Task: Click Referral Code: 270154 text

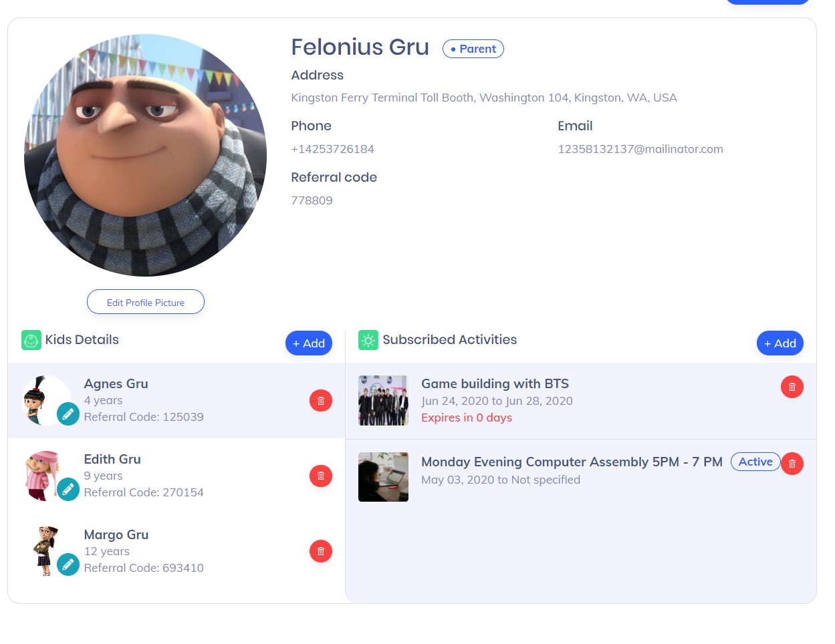Action: point(144,492)
